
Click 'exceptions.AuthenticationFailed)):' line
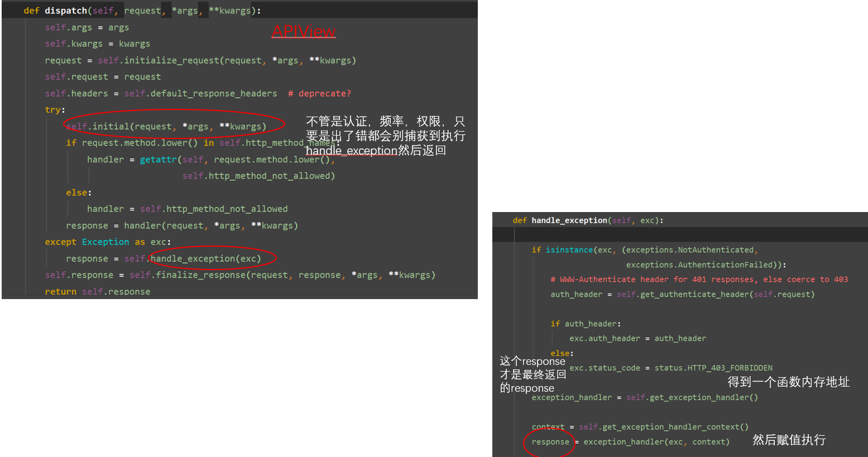pos(706,264)
